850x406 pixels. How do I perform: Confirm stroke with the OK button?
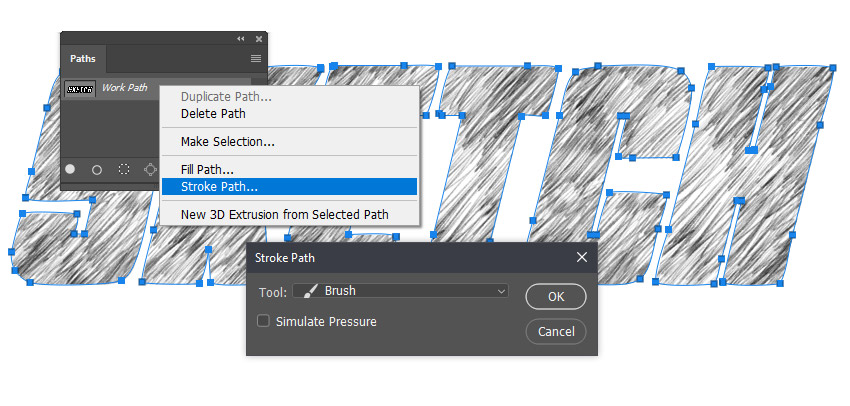click(x=556, y=297)
